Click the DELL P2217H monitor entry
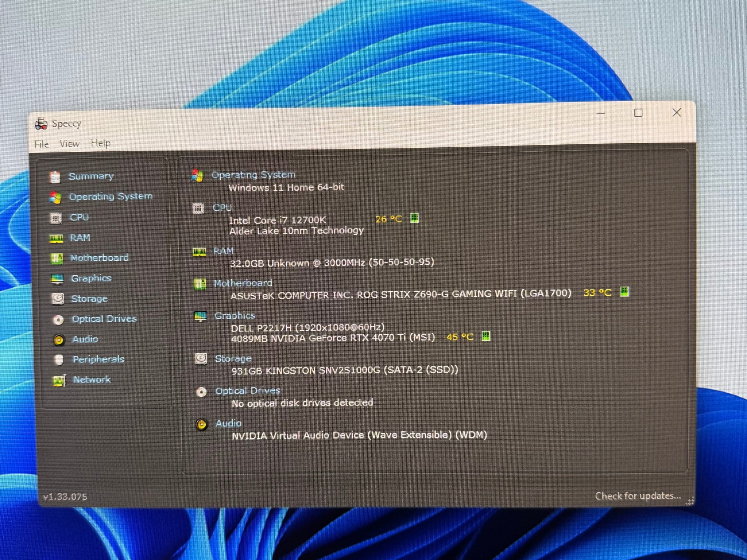This screenshot has height=560, width=747. 308,327
